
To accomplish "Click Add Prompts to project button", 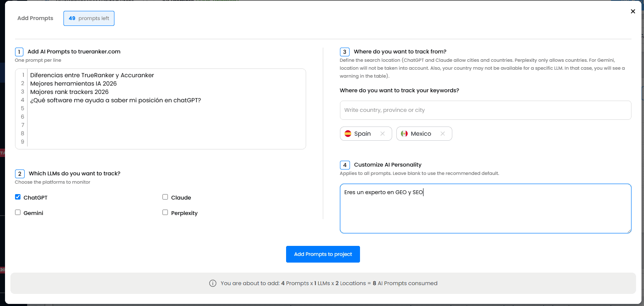I will (323, 254).
